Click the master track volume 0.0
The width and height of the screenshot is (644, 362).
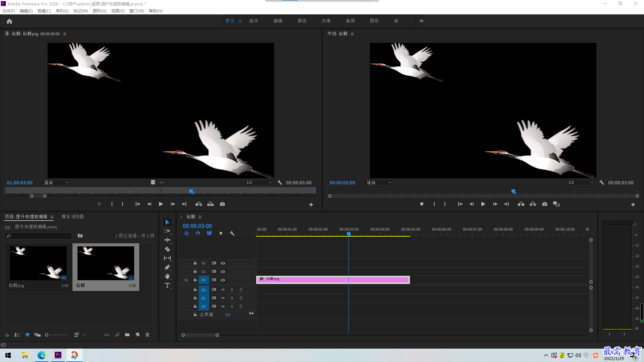point(228,315)
